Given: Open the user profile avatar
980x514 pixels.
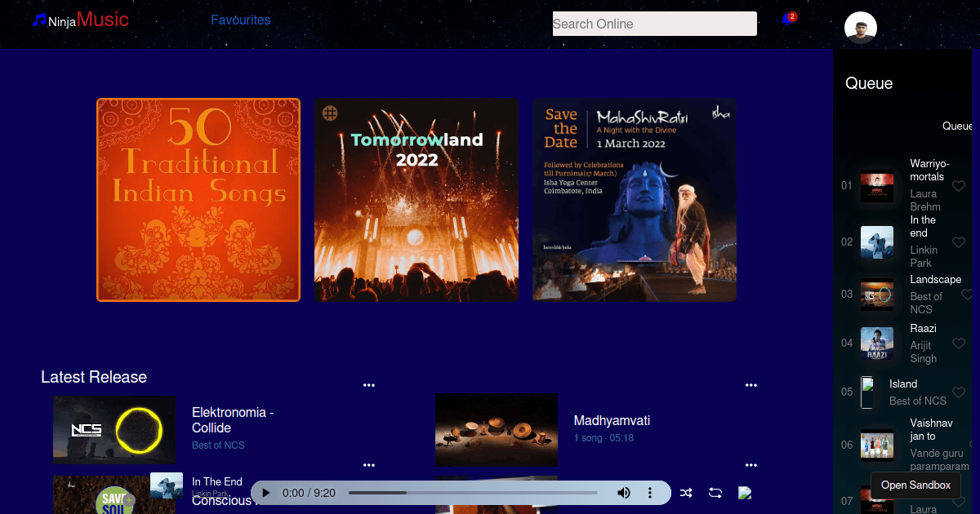Looking at the screenshot, I should pyautogui.click(x=861, y=27).
